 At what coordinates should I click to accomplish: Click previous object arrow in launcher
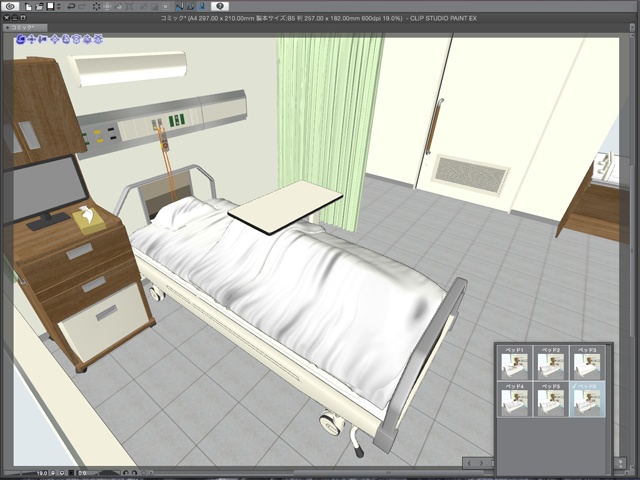pos(469,463)
